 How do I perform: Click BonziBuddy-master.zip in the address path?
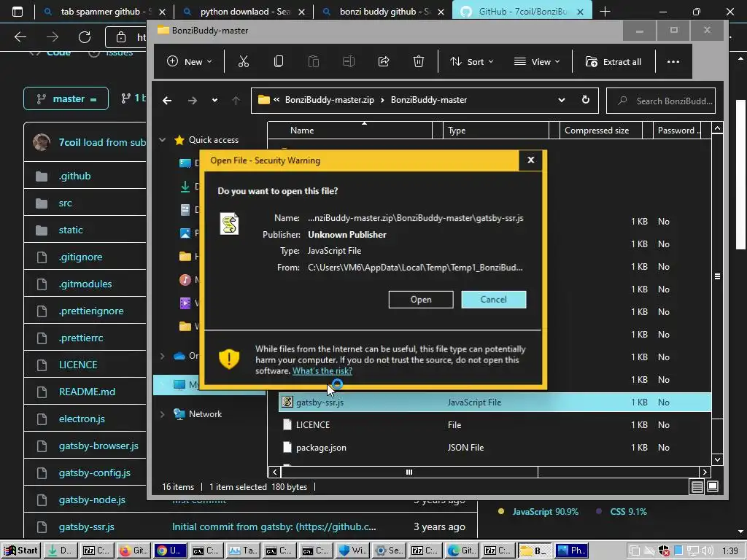click(x=329, y=100)
